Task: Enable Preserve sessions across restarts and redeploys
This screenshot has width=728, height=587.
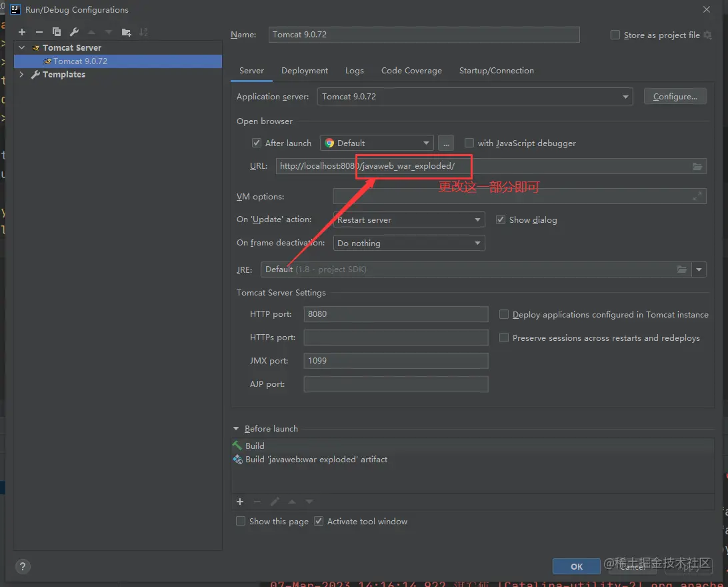Action: [504, 338]
